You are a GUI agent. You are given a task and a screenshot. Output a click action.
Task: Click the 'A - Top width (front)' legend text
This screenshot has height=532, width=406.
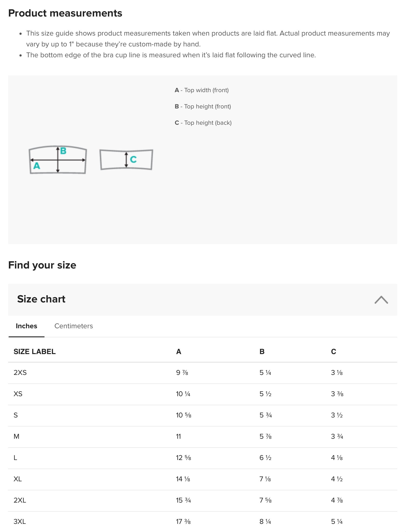(x=202, y=90)
